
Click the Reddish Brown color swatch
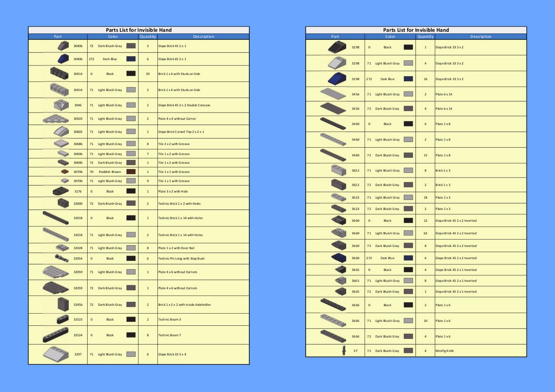131,172
